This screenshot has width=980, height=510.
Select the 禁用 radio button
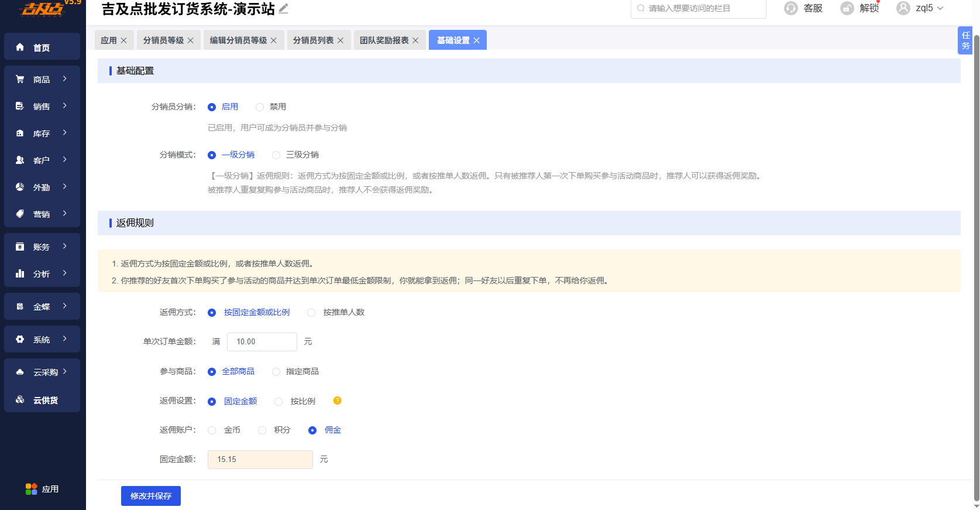pyautogui.click(x=260, y=107)
